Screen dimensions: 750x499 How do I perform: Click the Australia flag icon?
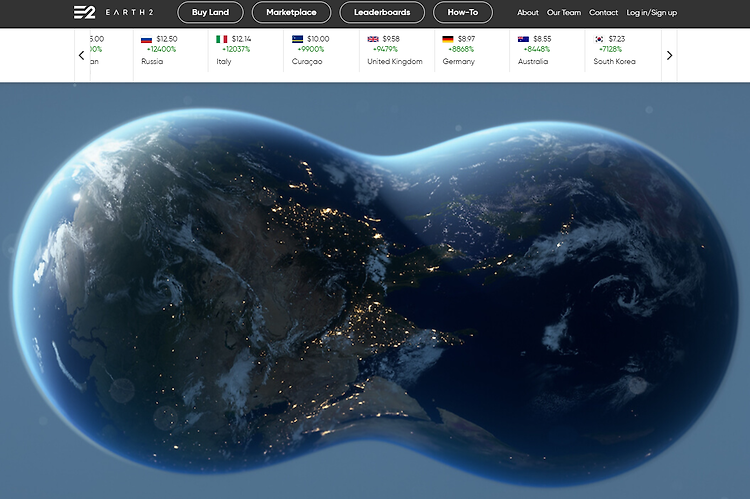click(x=523, y=39)
